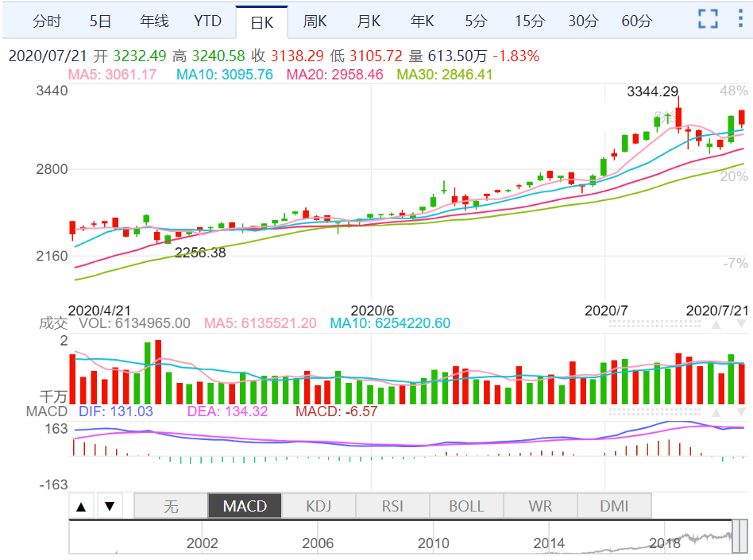The image size is (753, 560).
Task: Click down triangle beside volume panel
Action: coord(741,325)
